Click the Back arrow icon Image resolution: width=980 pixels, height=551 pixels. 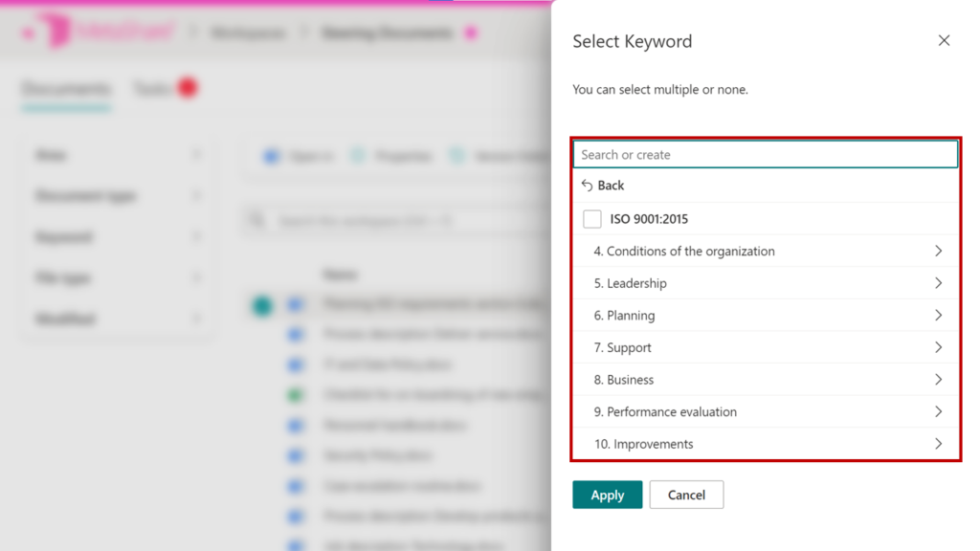point(588,186)
